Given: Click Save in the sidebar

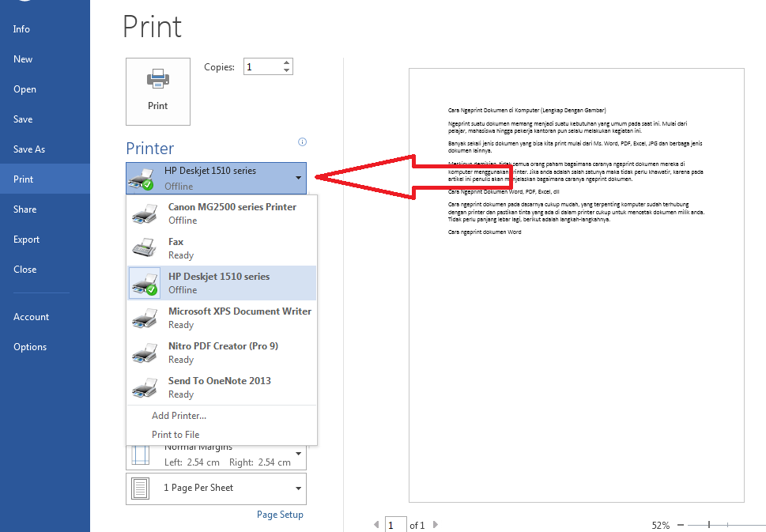Looking at the screenshot, I should 45,119.
